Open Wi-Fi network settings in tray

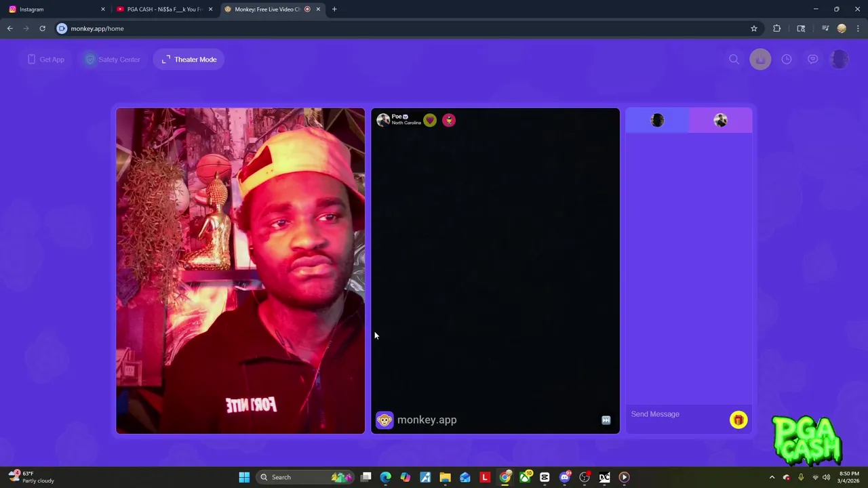tap(815, 477)
